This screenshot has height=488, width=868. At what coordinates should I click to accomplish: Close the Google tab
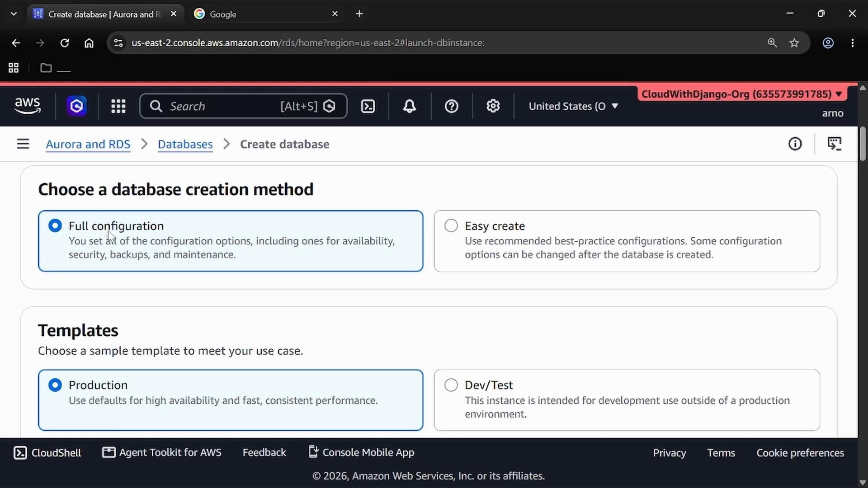335,14
